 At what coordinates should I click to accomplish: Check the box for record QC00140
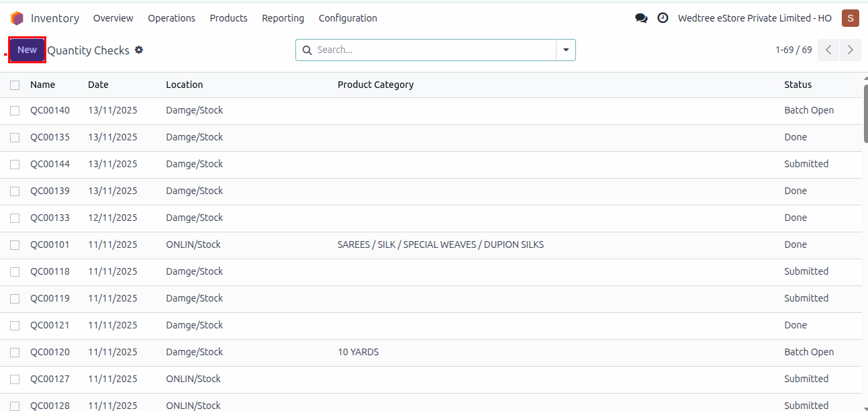point(15,111)
